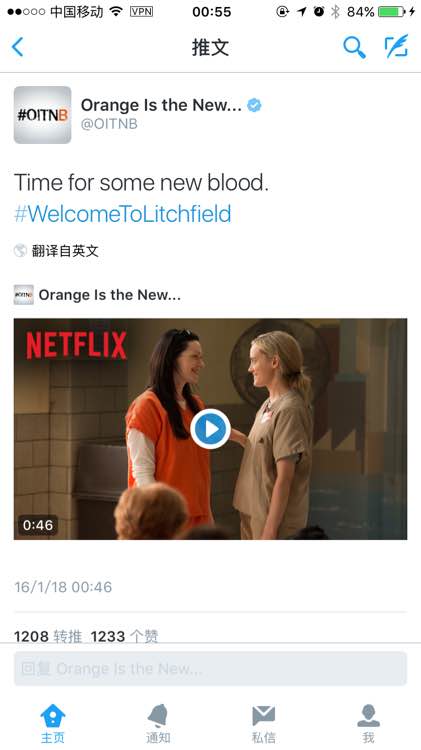Open small avatar of quoted tweet
The image size is (421, 750).
23,295
